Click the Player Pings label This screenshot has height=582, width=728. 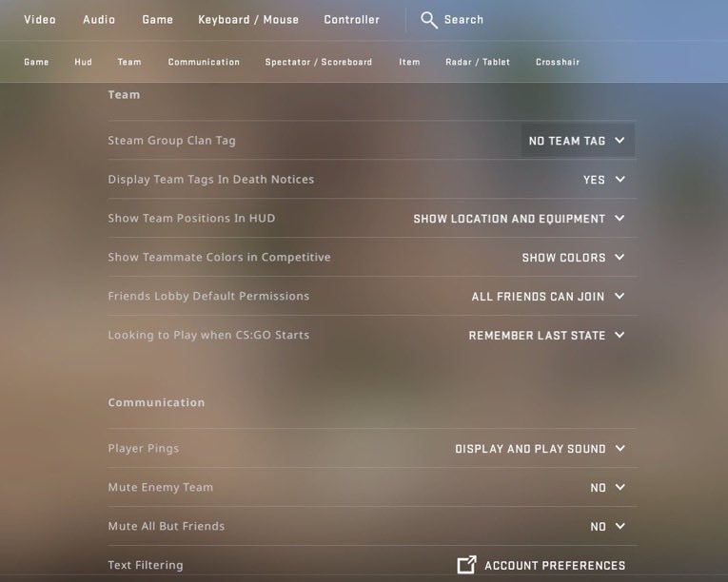144,448
